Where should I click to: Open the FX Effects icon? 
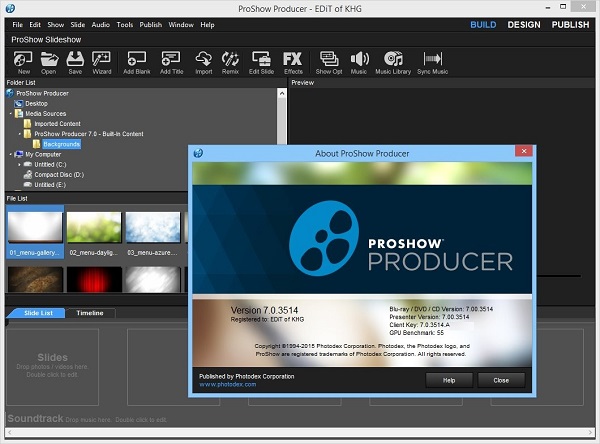[292, 61]
